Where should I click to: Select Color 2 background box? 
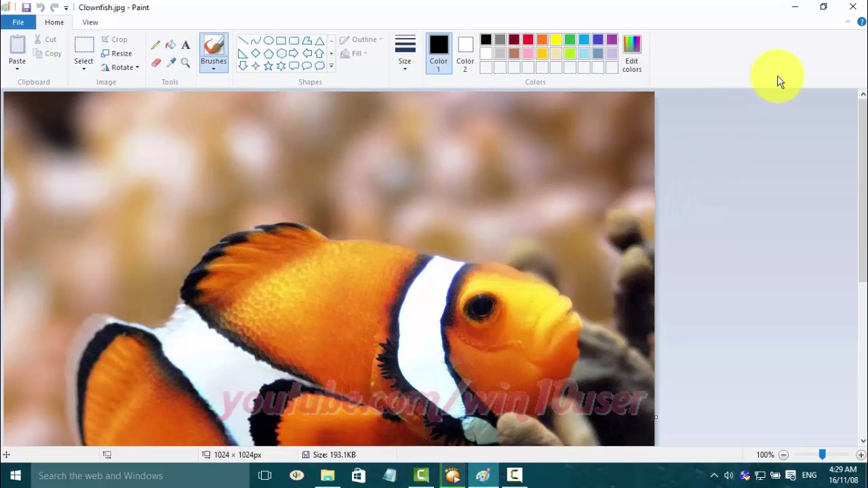[465, 54]
